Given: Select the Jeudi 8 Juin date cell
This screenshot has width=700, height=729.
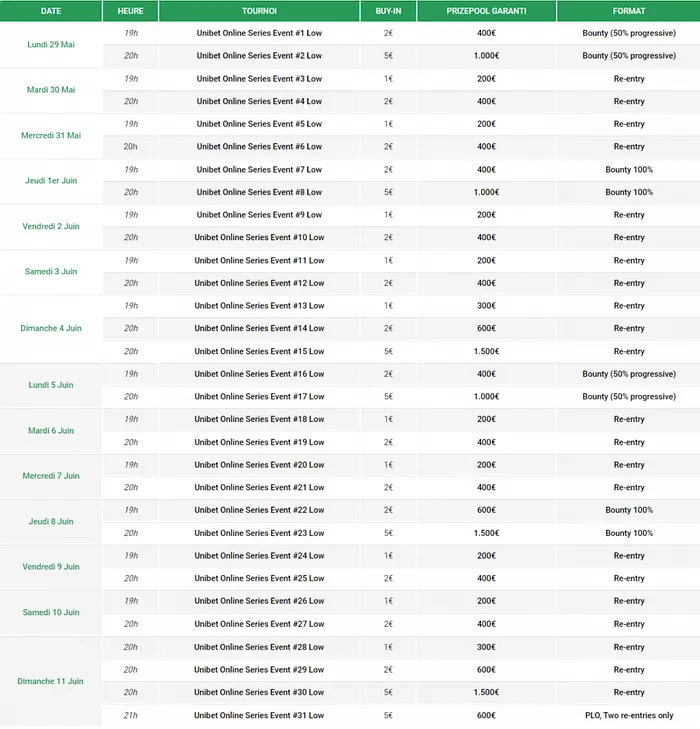Looking at the screenshot, I should pos(51,521).
